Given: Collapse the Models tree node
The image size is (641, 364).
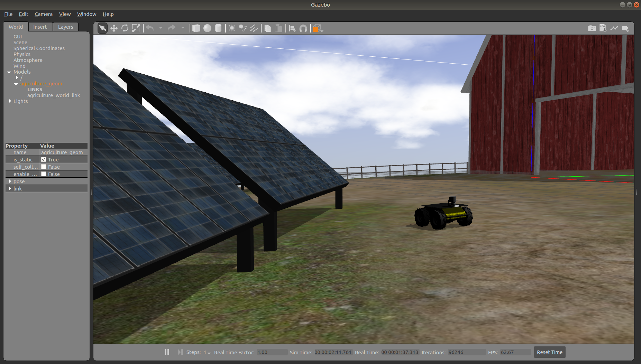Looking at the screenshot, I should 9,72.
